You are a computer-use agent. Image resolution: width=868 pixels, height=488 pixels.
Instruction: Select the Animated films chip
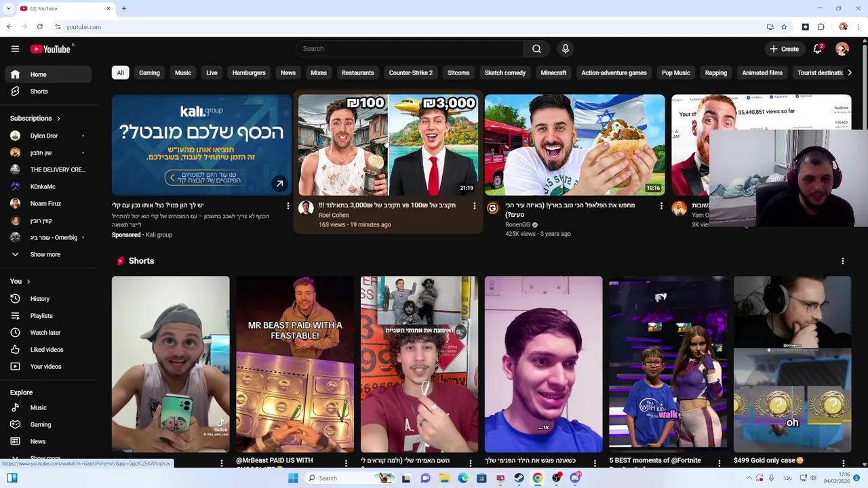click(x=762, y=73)
